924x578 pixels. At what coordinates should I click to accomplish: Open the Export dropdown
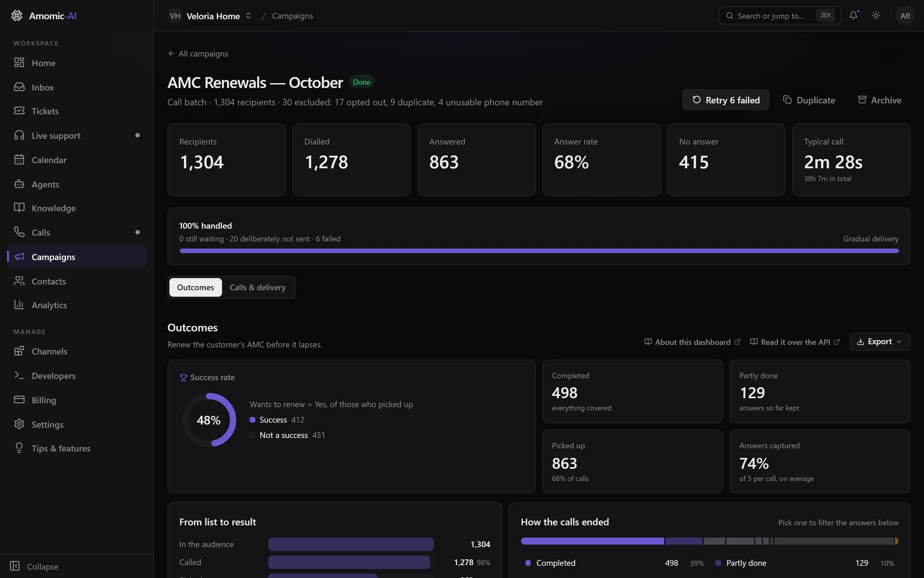880,342
